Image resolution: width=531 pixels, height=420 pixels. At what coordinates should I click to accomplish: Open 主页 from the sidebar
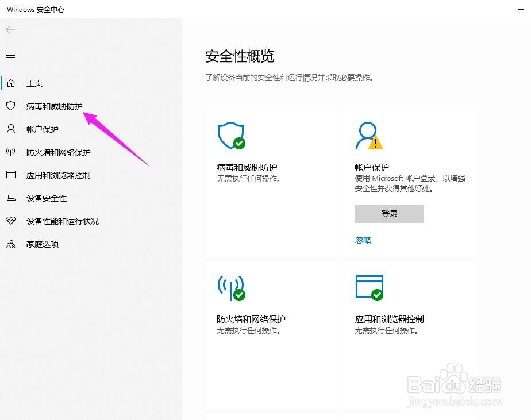[x=34, y=83]
